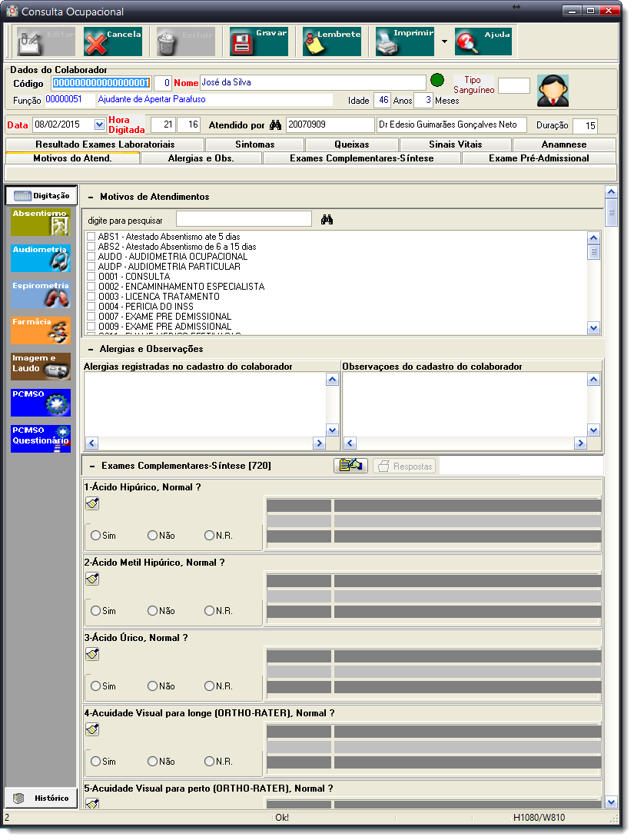Select Não for Ácido Metil Hipúrico
Image resolution: width=634 pixels, height=840 pixels.
pyautogui.click(x=153, y=611)
